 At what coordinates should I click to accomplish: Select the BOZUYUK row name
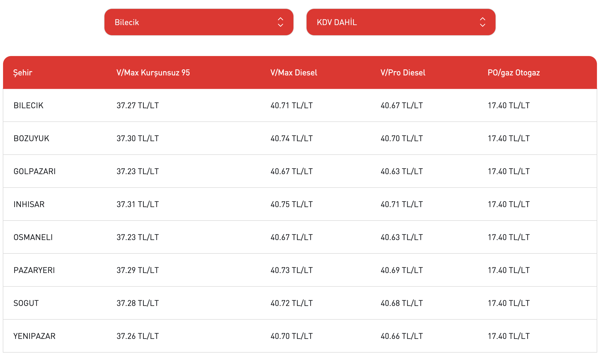[31, 138]
